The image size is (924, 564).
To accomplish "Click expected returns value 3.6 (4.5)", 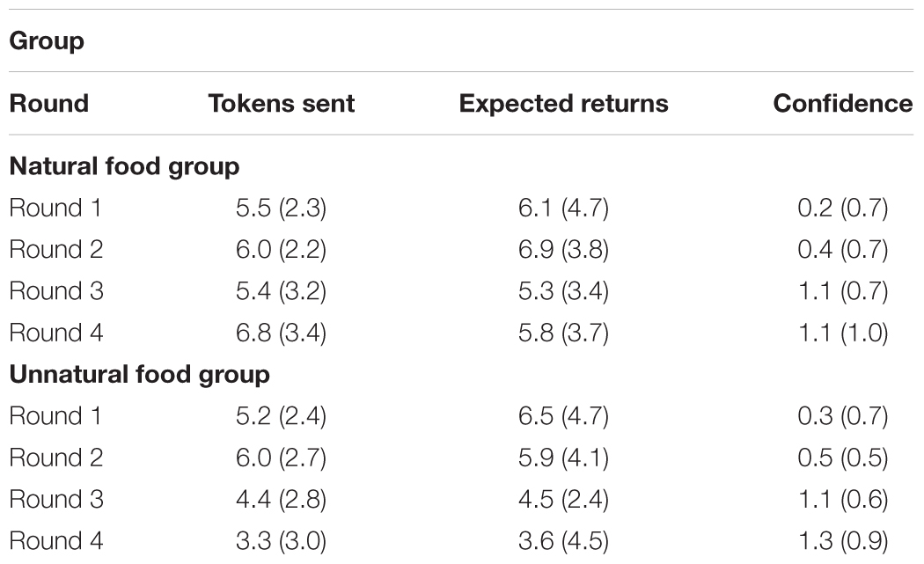I will 563,541.
